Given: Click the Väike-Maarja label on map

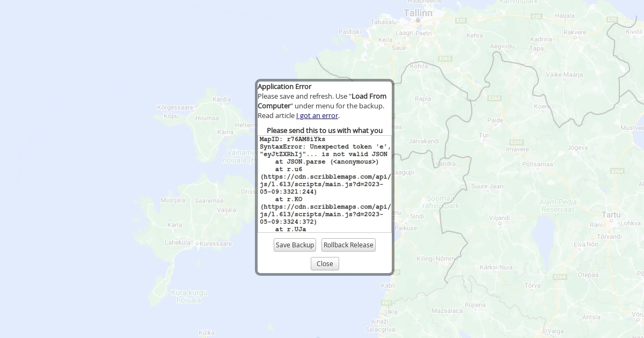Looking at the screenshot, I should tap(564, 75).
